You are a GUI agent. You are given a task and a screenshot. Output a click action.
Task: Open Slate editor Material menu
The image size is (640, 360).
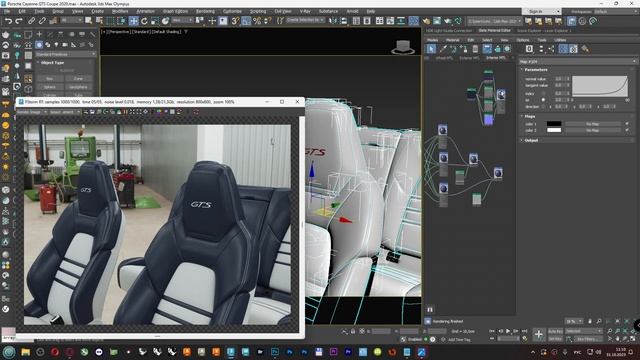point(452,40)
